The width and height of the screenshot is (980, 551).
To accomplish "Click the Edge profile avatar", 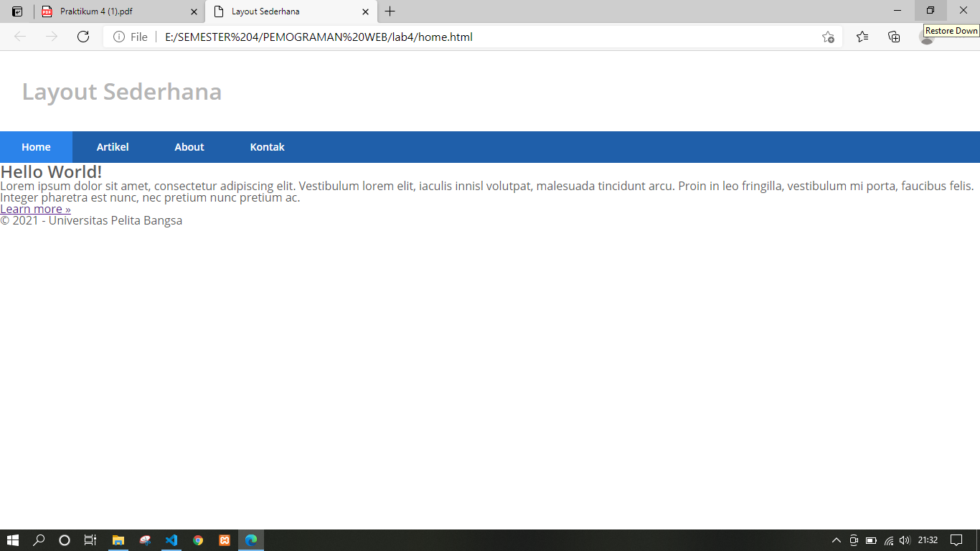I will pos(925,37).
